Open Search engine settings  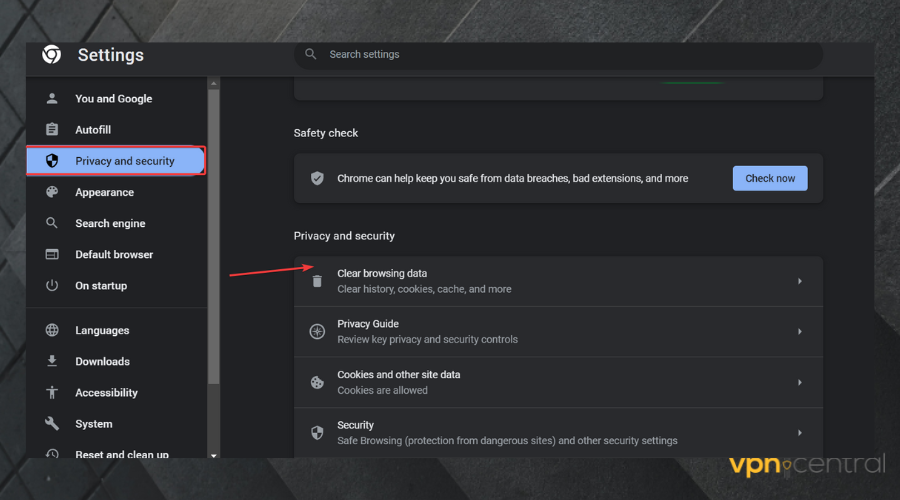pos(117,223)
